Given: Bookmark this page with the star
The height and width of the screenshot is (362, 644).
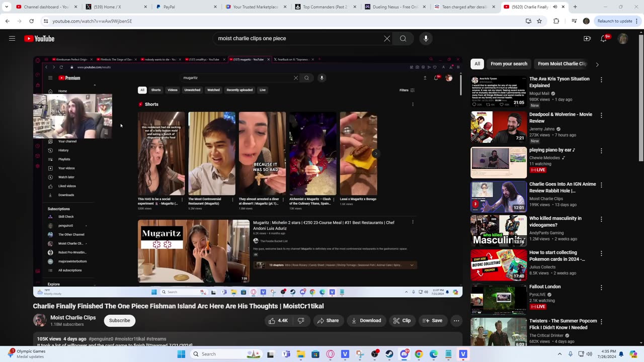Looking at the screenshot, I should click(x=539, y=21).
